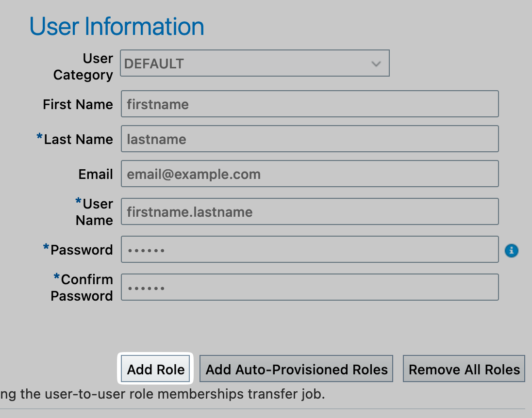Click the Email label
532x418 pixels.
[96, 174]
